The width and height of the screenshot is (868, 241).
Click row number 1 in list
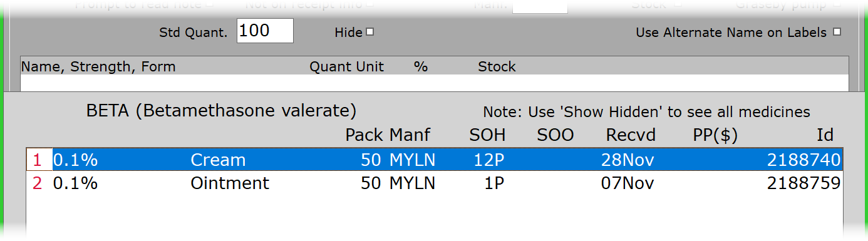coord(37,160)
